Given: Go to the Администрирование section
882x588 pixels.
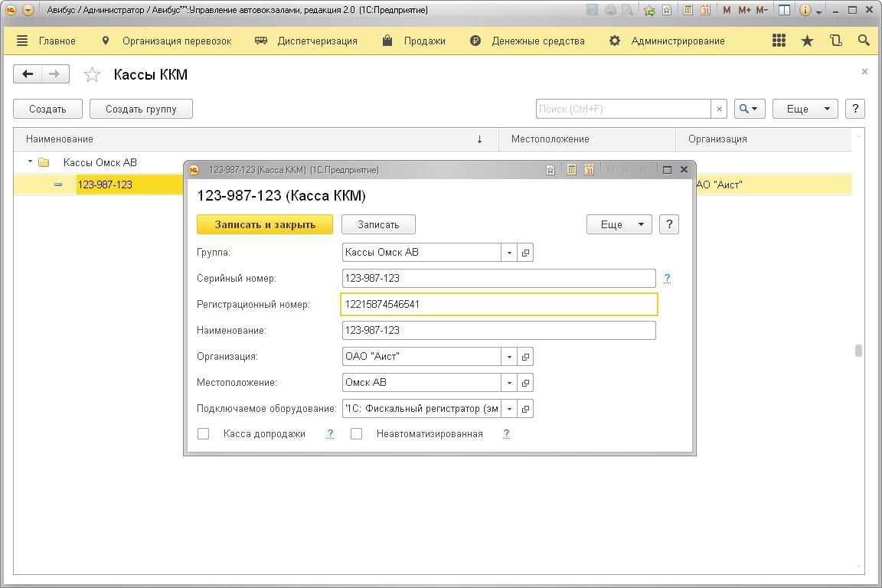Looking at the screenshot, I should click(x=678, y=41).
